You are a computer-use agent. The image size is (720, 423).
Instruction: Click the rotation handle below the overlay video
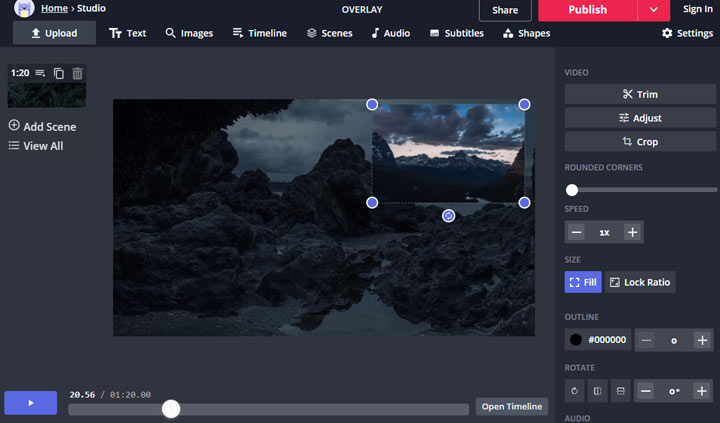point(449,216)
